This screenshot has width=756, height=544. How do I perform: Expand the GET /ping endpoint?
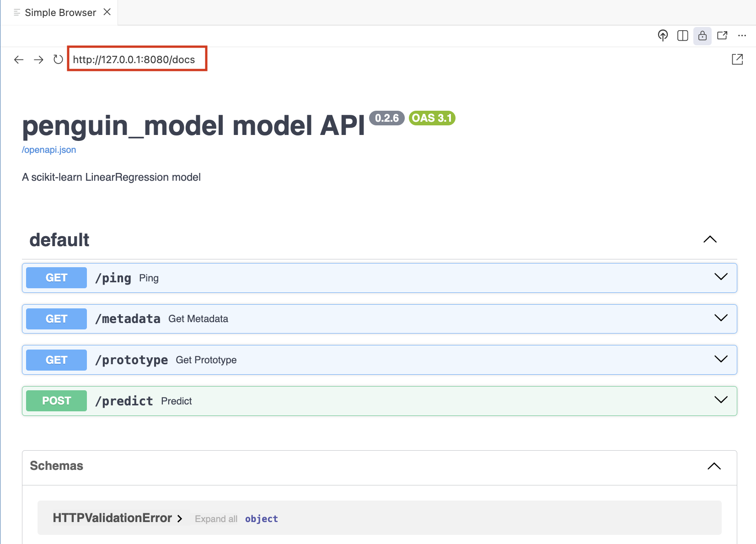(721, 277)
